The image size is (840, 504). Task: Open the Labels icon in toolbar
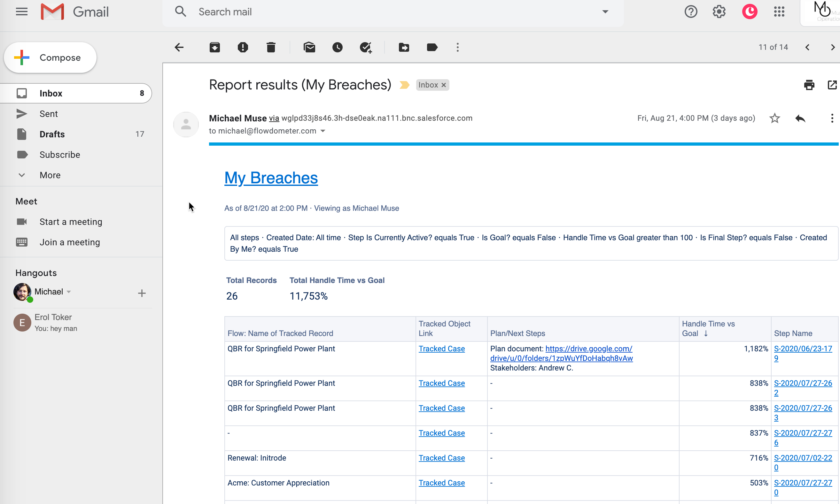pyautogui.click(x=432, y=47)
